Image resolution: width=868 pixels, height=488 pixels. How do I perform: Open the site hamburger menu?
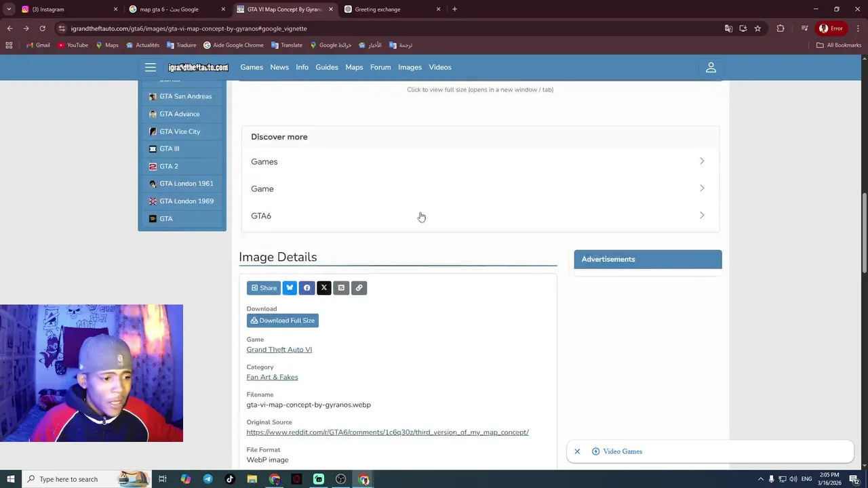[151, 67]
